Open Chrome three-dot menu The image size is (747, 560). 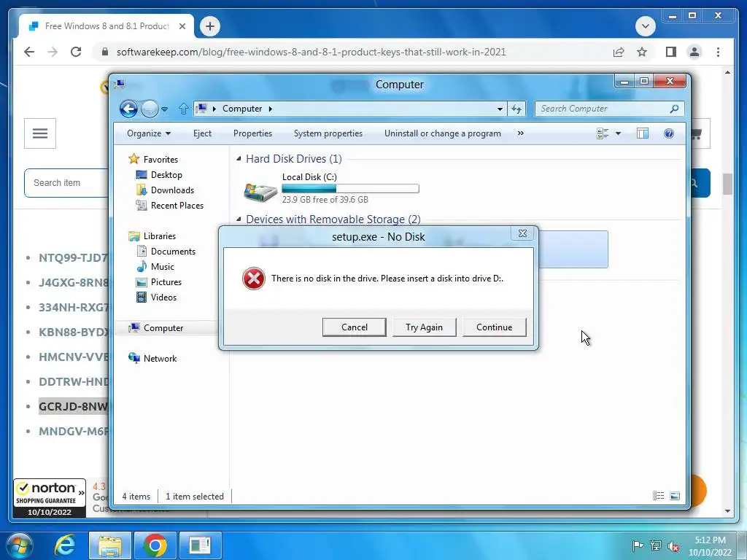pos(718,52)
